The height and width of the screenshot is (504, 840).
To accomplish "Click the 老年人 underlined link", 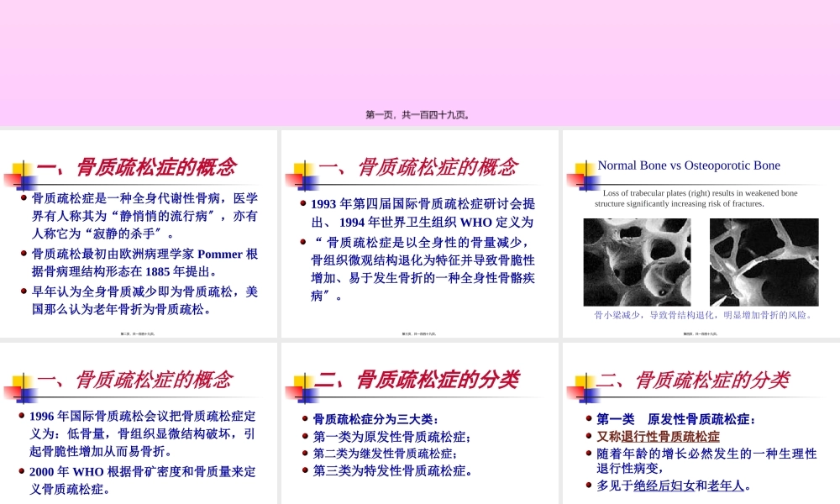I will 726,485.
